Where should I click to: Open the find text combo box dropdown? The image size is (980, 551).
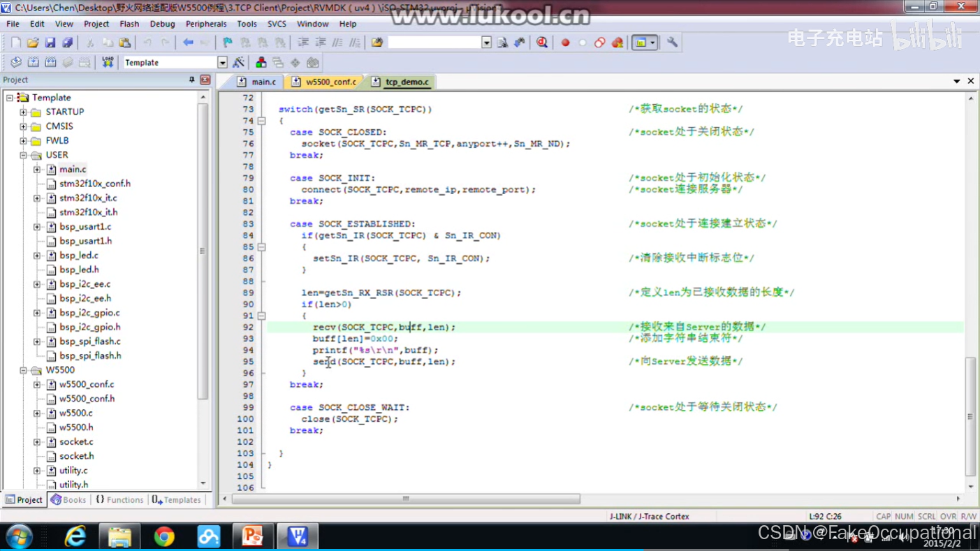coord(486,43)
